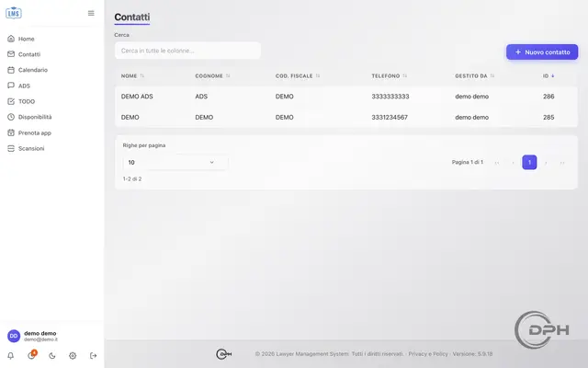Open notifications bell icon
Screen dimensions: 588x368
[10, 356]
